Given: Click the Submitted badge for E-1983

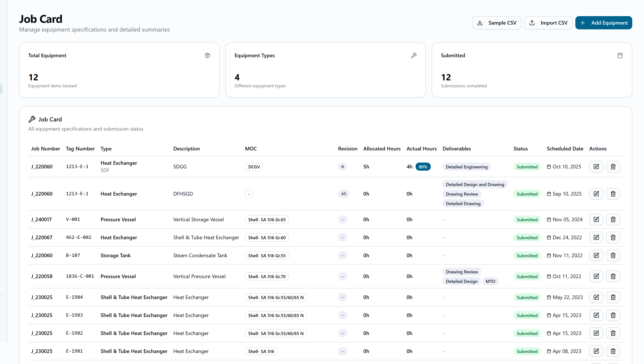Looking at the screenshot, I should click(x=527, y=315).
